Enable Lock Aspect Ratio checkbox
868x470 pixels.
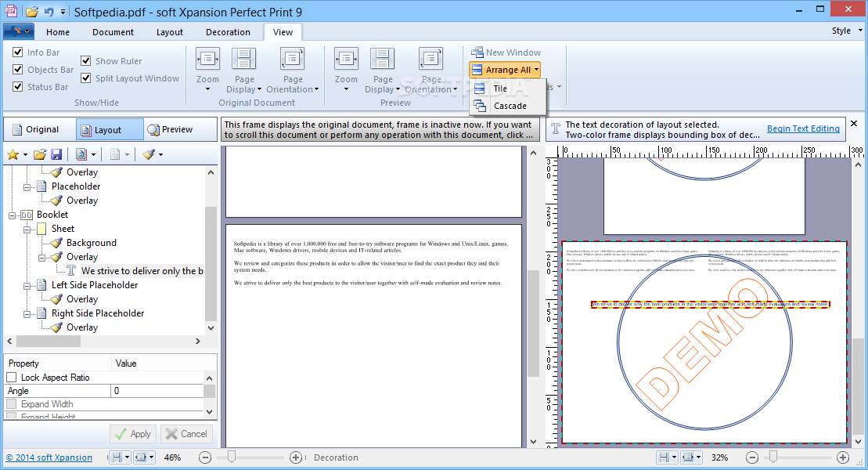[12, 378]
